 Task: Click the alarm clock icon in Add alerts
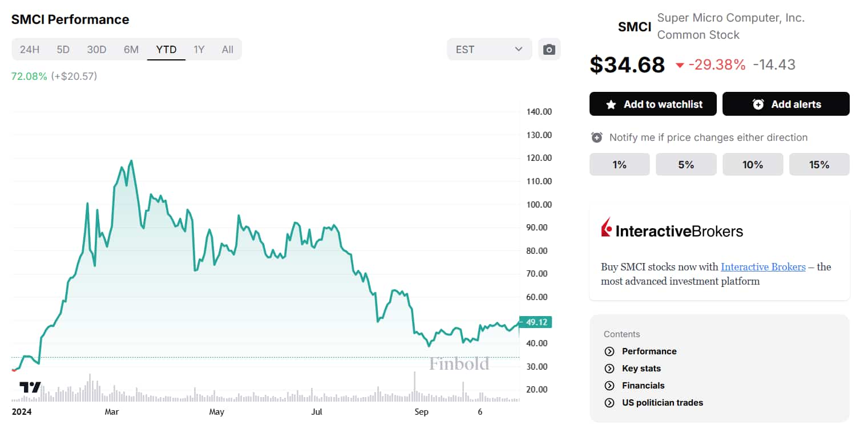tap(758, 104)
